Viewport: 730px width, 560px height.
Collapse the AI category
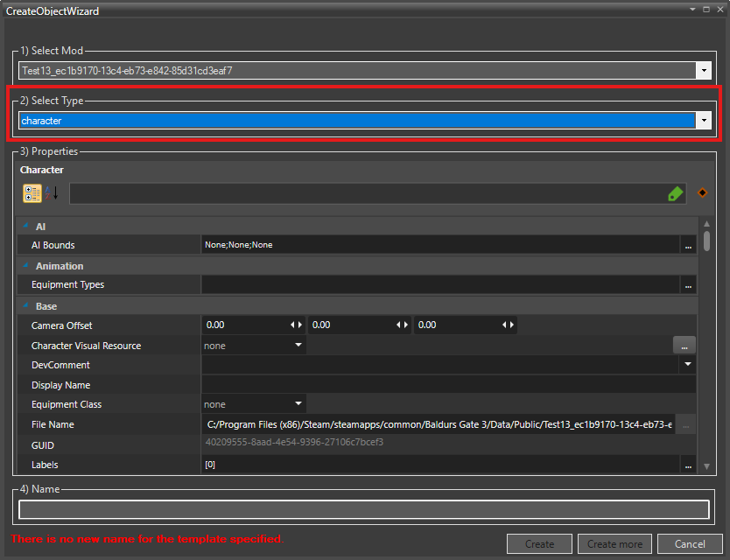(x=25, y=227)
